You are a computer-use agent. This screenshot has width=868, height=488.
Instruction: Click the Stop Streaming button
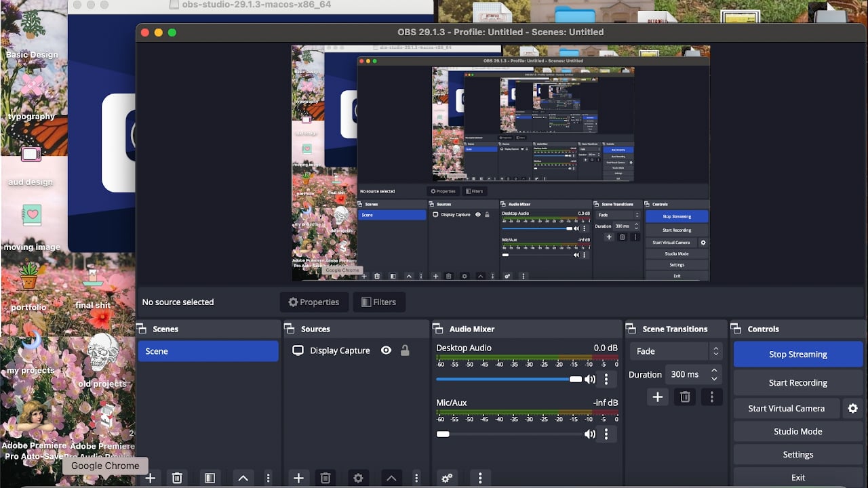798,354
